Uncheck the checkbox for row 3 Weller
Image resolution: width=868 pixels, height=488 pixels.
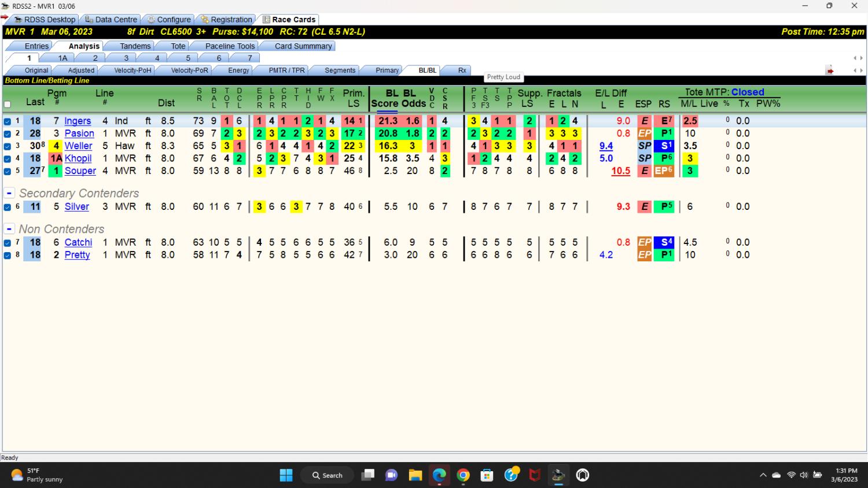8,146
